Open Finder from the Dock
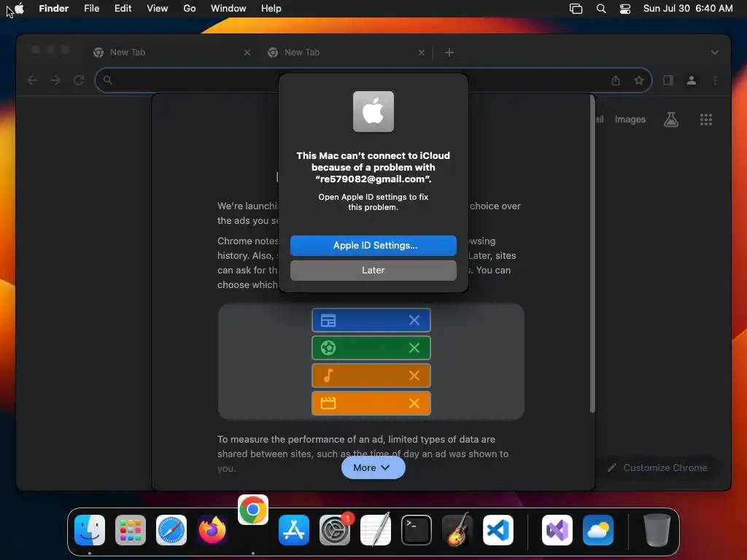The width and height of the screenshot is (747, 560). (90, 530)
